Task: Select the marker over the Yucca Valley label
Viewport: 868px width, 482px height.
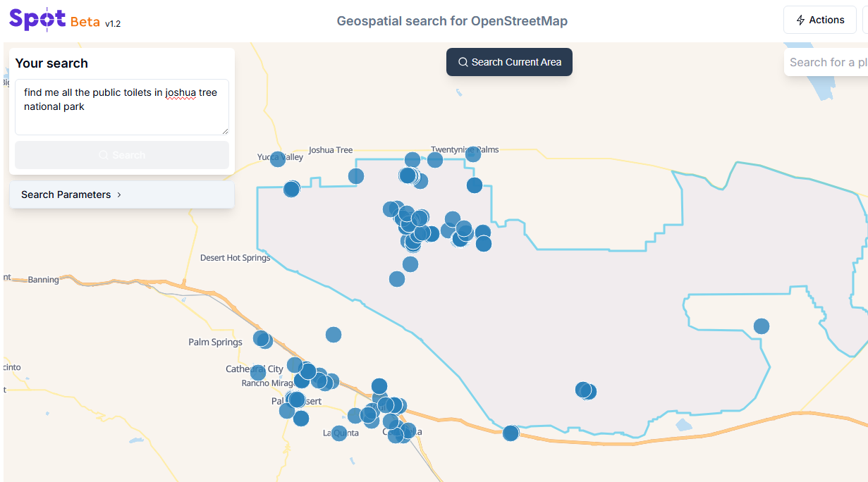Action: point(278,159)
